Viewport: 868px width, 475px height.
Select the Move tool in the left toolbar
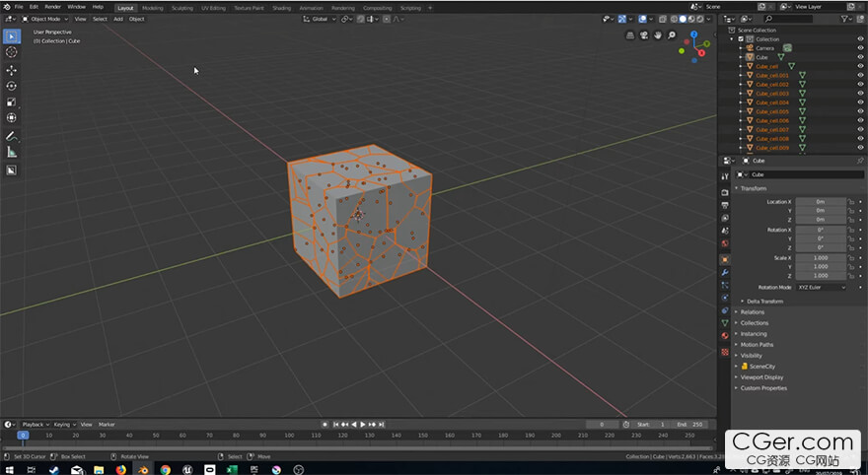12,70
